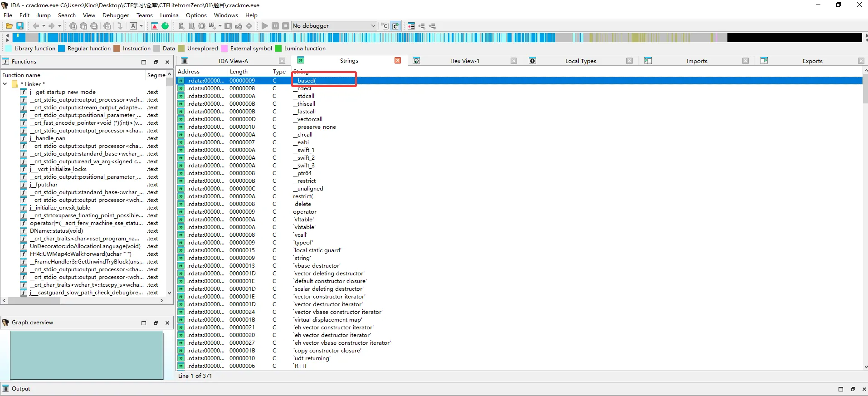Sort strings by the Address column header
The width and height of the screenshot is (868, 396).
coord(201,71)
